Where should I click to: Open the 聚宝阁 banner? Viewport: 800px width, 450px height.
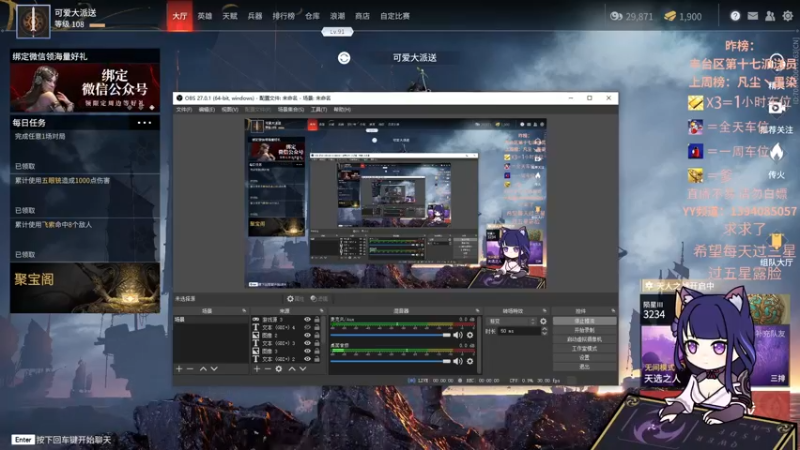(x=85, y=288)
